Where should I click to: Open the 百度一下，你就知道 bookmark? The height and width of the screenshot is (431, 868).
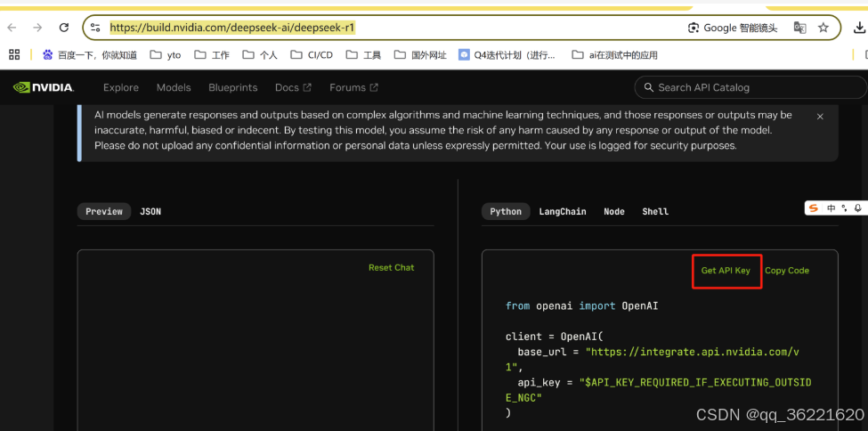point(90,55)
